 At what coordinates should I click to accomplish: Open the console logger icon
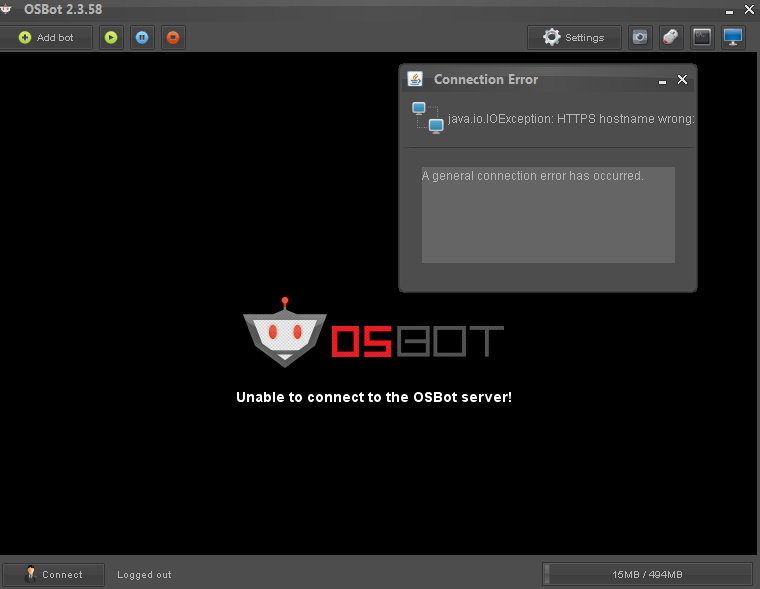(x=702, y=37)
